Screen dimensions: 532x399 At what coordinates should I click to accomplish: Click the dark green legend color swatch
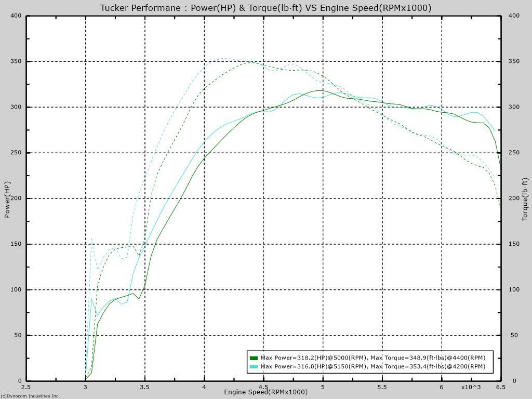pos(254,358)
